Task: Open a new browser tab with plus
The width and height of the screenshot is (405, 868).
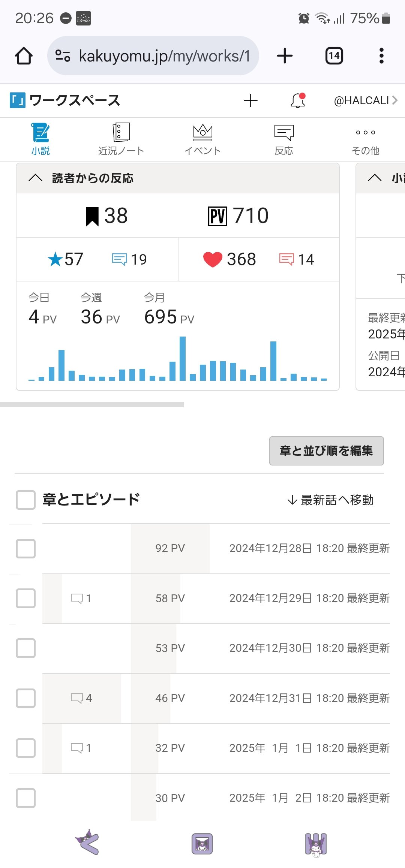Action: click(x=285, y=56)
